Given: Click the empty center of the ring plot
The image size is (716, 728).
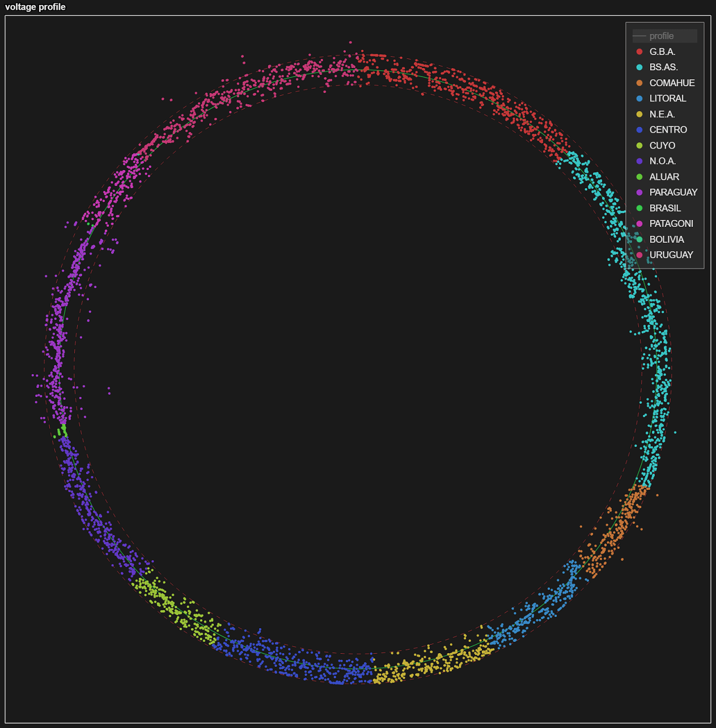Looking at the screenshot, I should coord(358,369).
